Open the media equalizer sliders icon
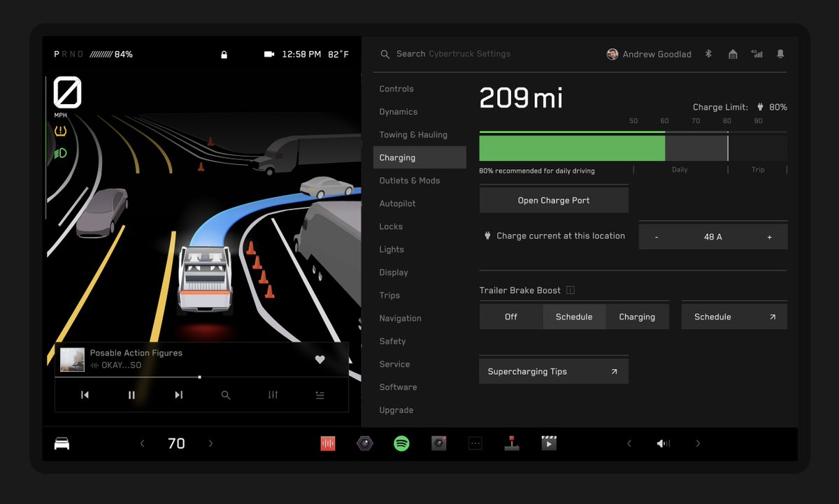The height and width of the screenshot is (504, 839). pyautogui.click(x=273, y=395)
